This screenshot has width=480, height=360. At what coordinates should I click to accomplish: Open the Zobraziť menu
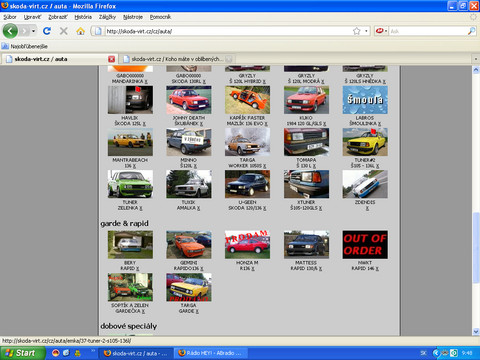tap(58, 17)
